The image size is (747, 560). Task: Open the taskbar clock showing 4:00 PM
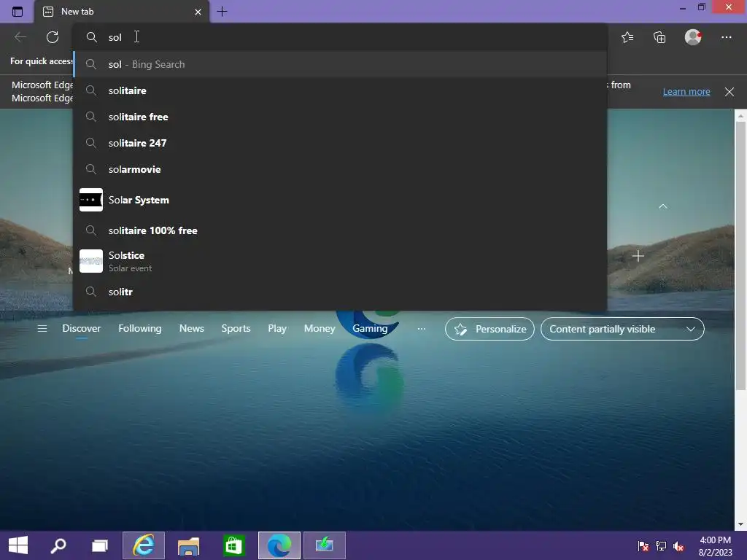(x=715, y=546)
